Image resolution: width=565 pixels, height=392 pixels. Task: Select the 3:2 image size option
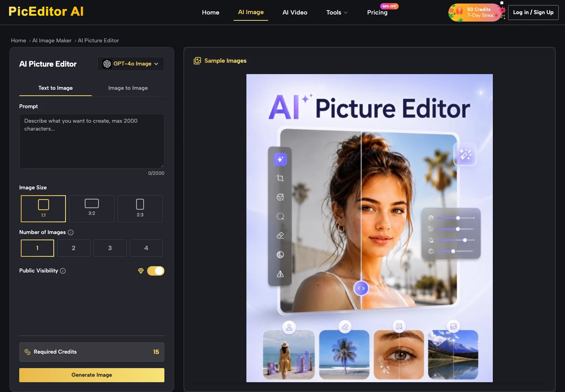(x=92, y=209)
